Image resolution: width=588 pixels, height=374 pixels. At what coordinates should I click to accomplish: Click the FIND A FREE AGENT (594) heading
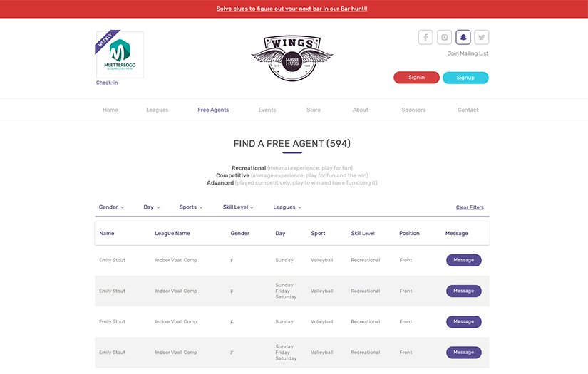coord(292,143)
